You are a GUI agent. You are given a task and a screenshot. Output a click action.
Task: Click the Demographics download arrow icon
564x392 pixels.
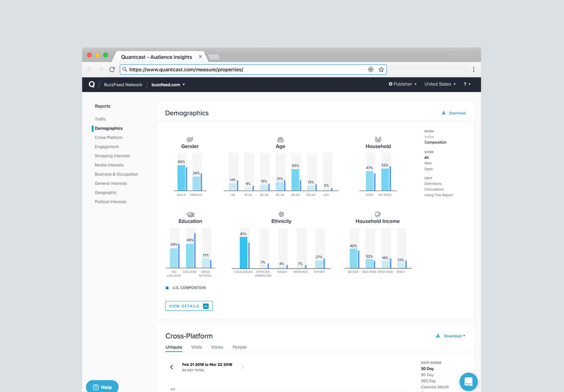point(444,113)
